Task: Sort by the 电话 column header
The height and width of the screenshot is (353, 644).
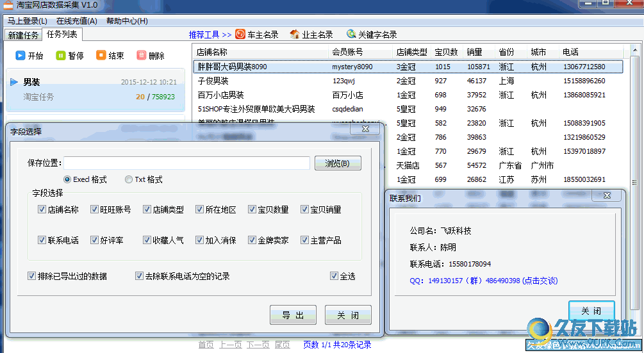Action: (591, 52)
